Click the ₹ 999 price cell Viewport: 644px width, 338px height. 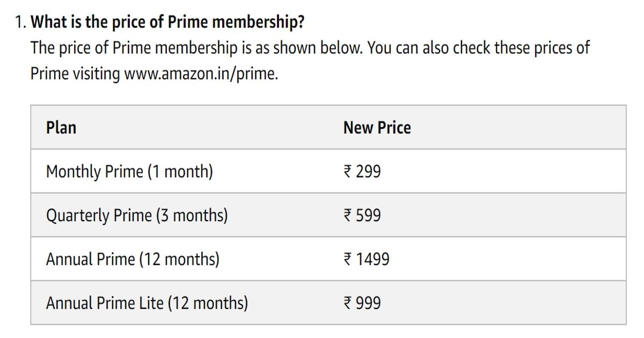click(x=362, y=304)
